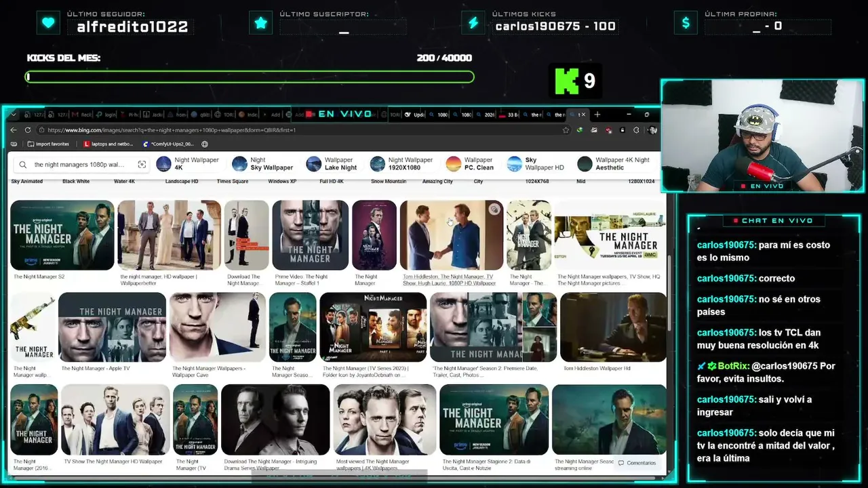Click the magnifier icon in search box
Image resolution: width=868 pixels, height=488 pixels.
coord(23,164)
